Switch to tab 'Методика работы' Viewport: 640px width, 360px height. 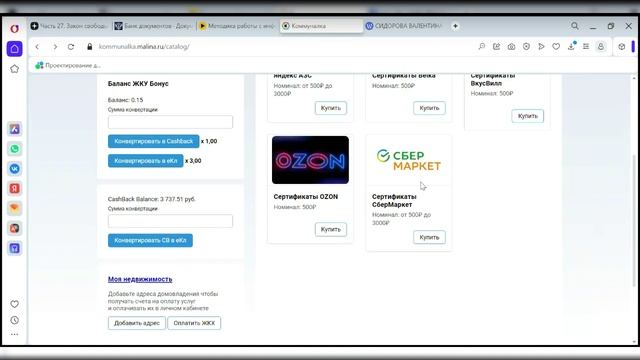[237, 26]
